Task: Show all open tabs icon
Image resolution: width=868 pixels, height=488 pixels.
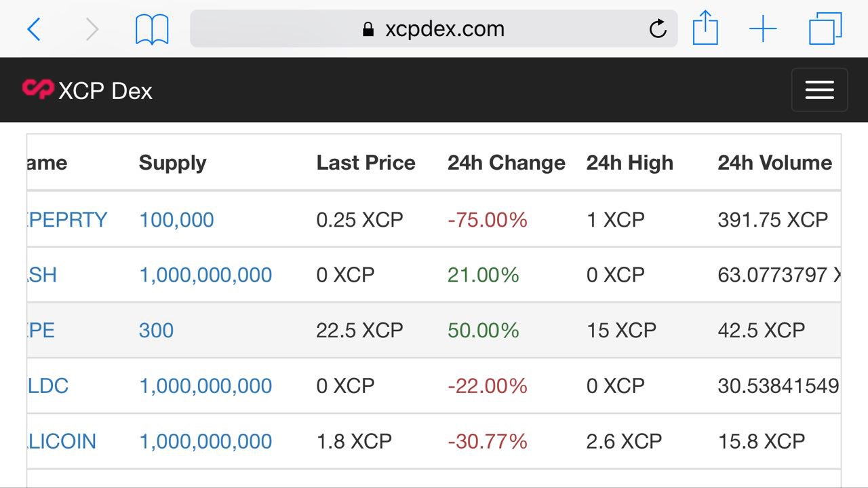Action: (825, 29)
